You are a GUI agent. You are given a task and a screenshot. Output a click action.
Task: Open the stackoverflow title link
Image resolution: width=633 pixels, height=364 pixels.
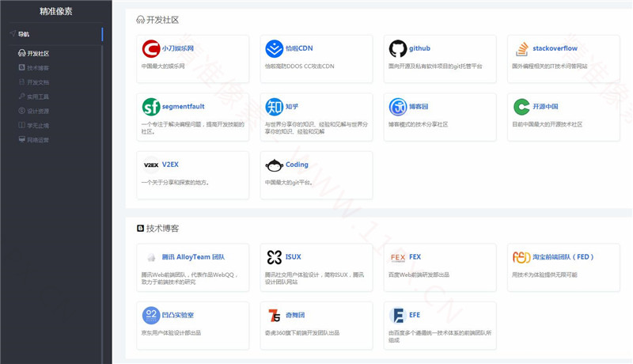(x=555, y=48)
